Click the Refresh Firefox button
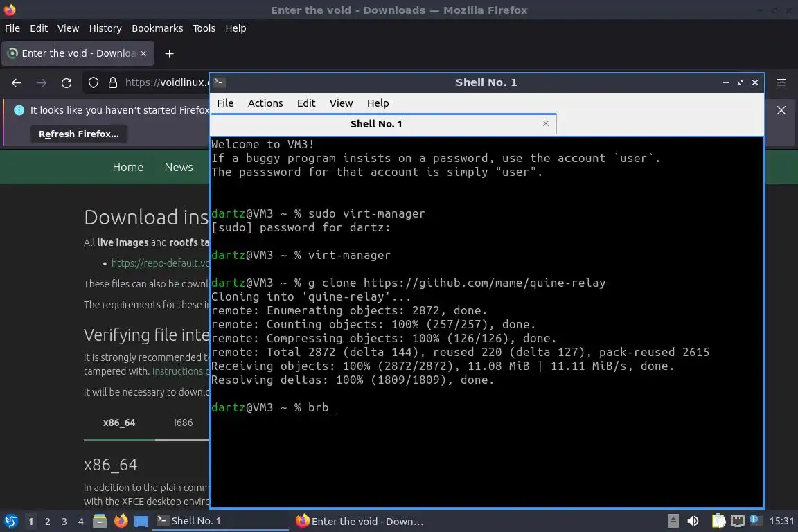This screenshot has height=532, width=798. [79, 134]
